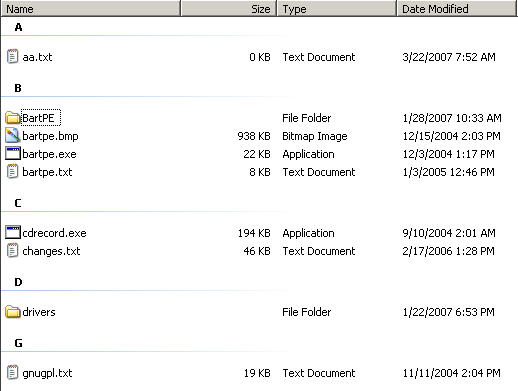The height and width of the screenshot is (391, 518).
Task: Select the cdrecord.exe file name
Action: click(x=54, y=233)
